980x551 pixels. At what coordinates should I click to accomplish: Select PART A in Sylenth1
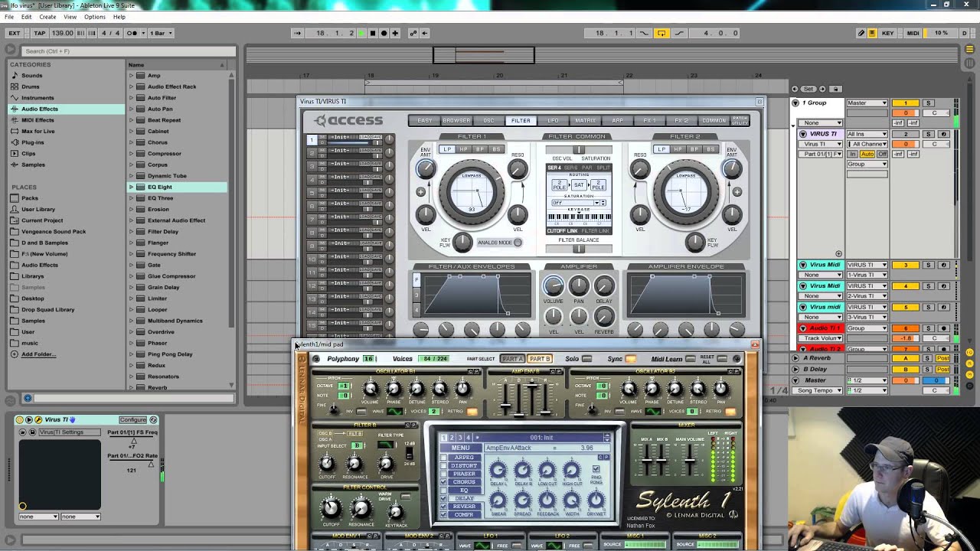click(x=512, y=359)
